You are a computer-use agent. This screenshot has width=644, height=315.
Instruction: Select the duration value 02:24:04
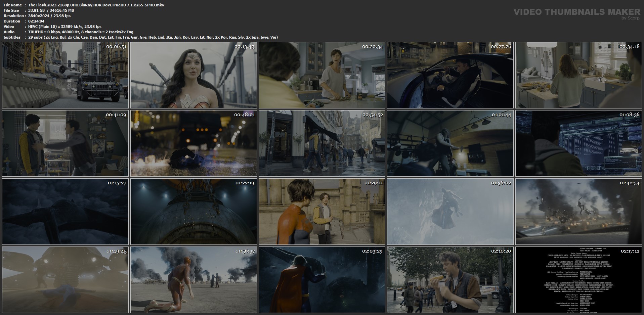(x=36, y=21)
